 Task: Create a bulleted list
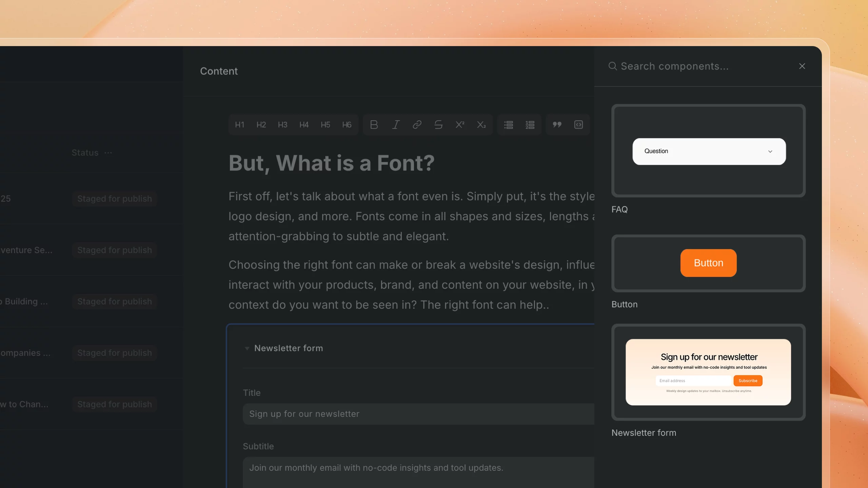point(508,125)
